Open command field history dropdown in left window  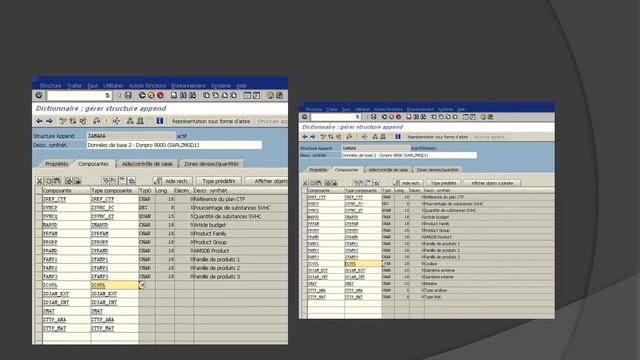107,95
